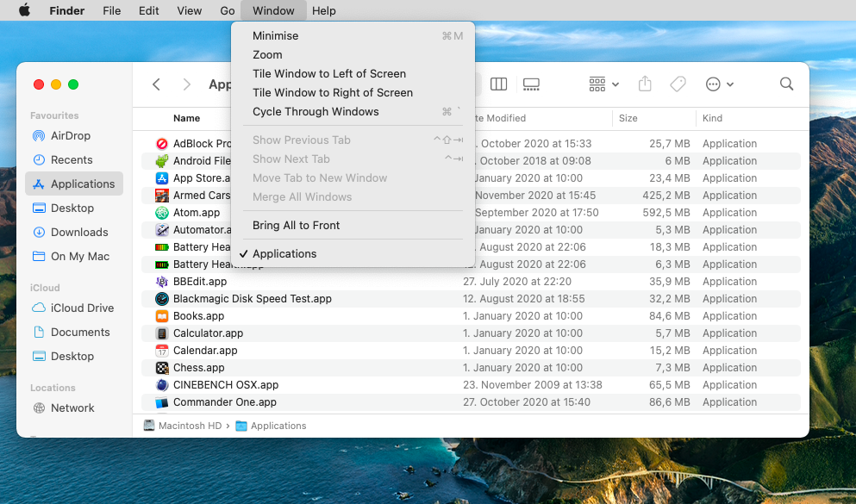Select the Books.app icon
Screen dimensions: 856x504
click(161, 316)
